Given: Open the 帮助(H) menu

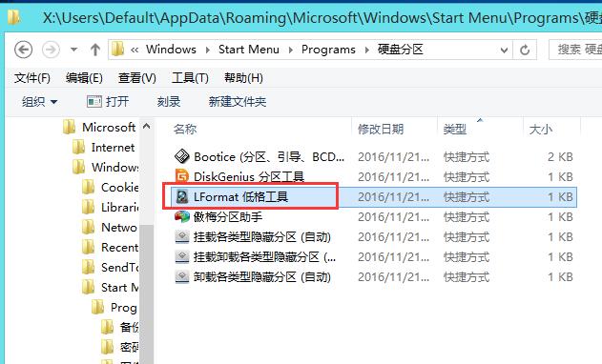Looking at the screenshot, I should (x=243, y=78).
